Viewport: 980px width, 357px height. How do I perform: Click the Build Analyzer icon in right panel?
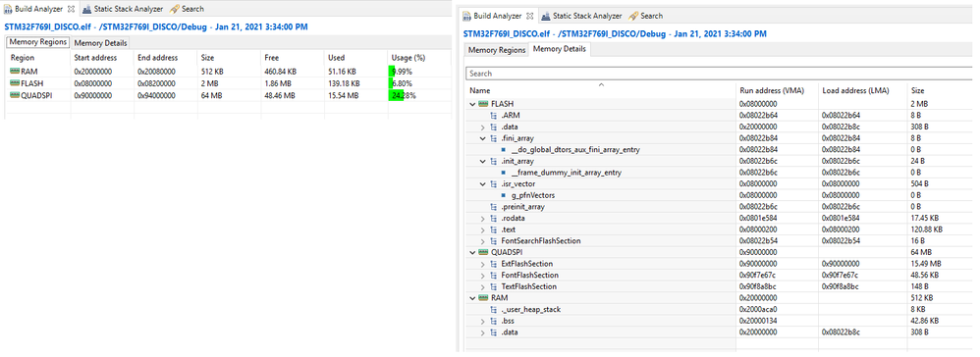(x=466, y=16)
